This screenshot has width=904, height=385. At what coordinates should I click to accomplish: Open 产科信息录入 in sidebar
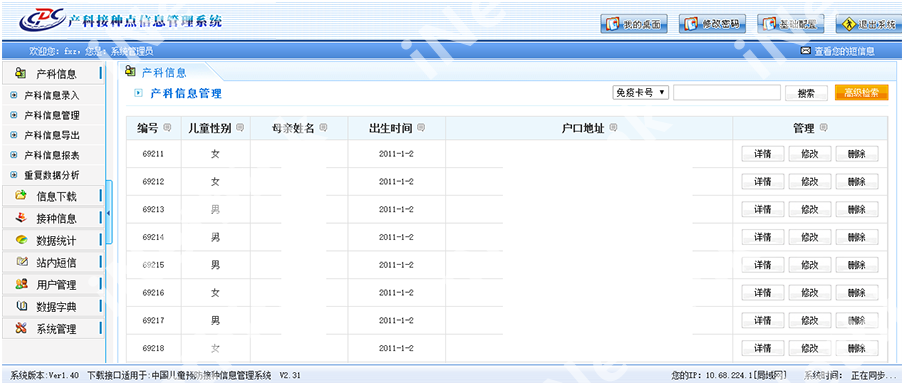pos(51,96)
